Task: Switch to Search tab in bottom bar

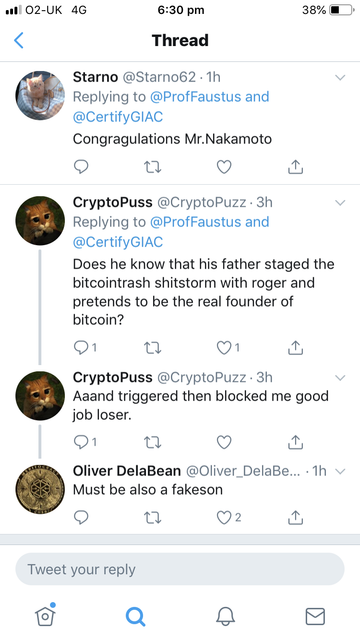Action: pos(135,616)
